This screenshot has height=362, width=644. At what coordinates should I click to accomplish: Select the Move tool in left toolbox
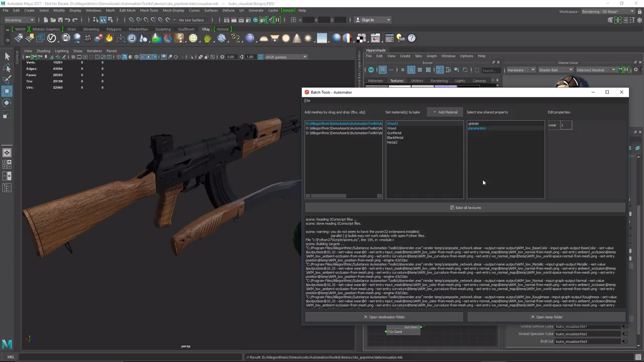[x=7, y=91]
